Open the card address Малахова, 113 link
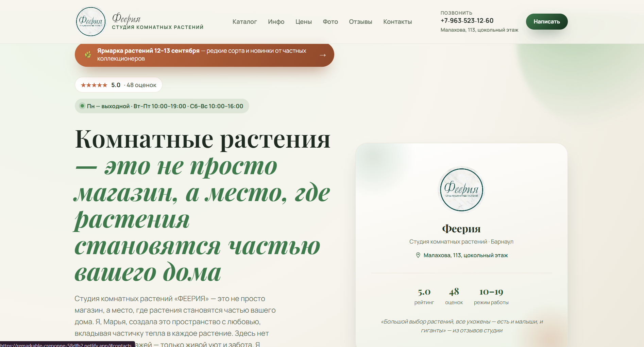This screenshot has width=644, height=347. tap(465, 255)
